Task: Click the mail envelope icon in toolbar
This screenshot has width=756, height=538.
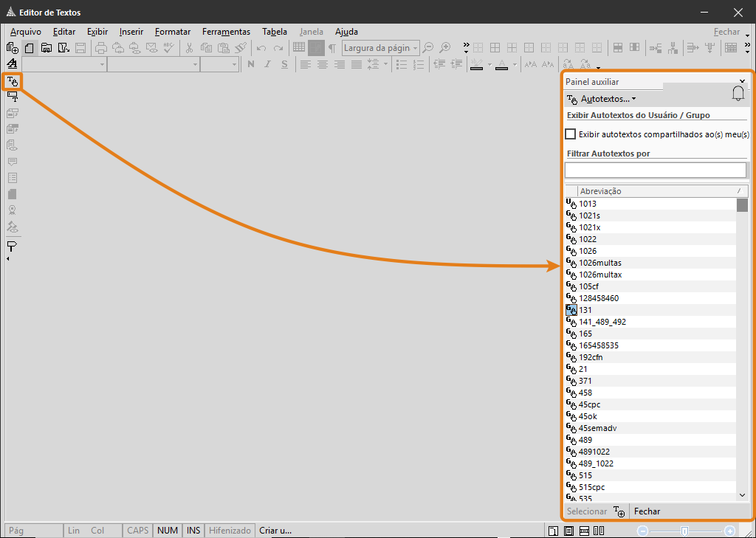Action: (152, 48)
